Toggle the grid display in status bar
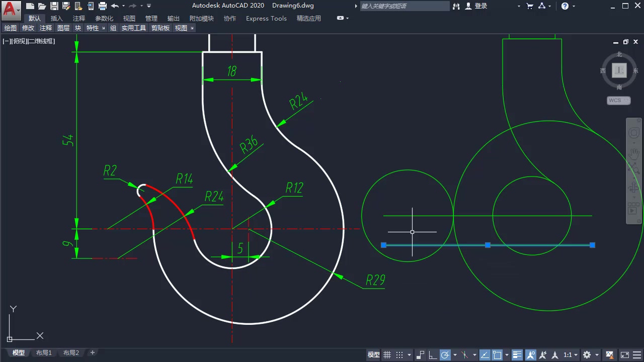This screenshot has width=644, height=362. click(387, 354)
